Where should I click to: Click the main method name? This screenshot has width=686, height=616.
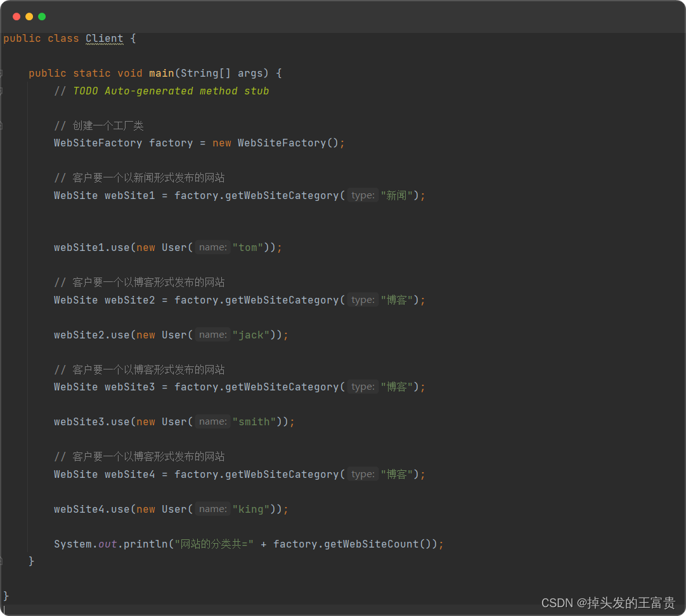[162, 73]
